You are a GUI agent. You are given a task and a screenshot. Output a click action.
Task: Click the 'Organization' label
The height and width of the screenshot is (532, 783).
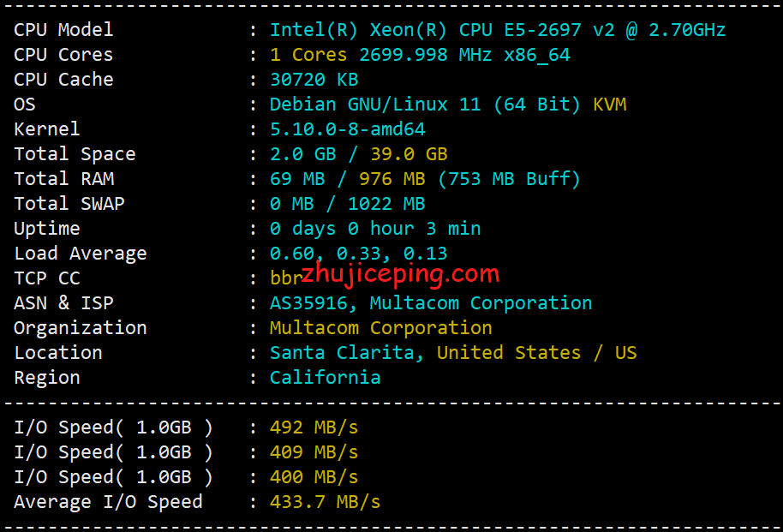[81, 328]
